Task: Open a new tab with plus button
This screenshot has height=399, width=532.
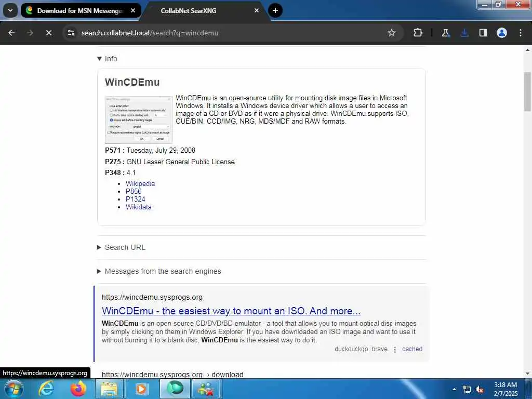Action: 275,10
